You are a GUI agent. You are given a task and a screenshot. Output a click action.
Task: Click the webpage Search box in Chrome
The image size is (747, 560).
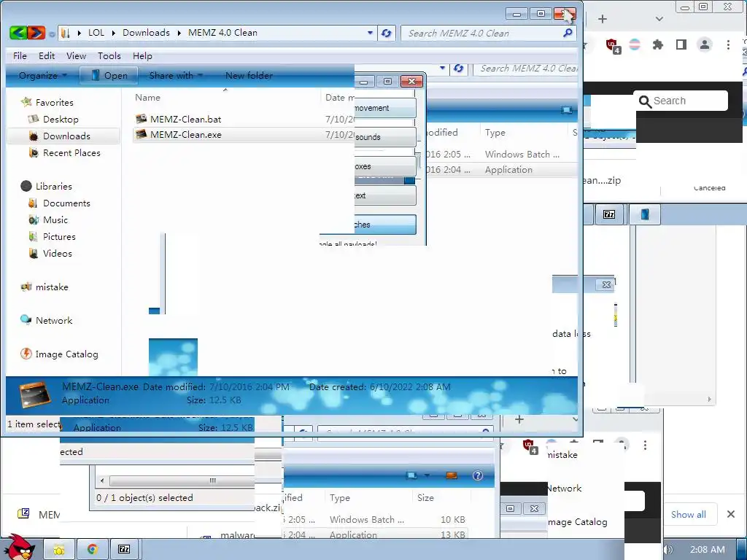(x=681, y=101)
